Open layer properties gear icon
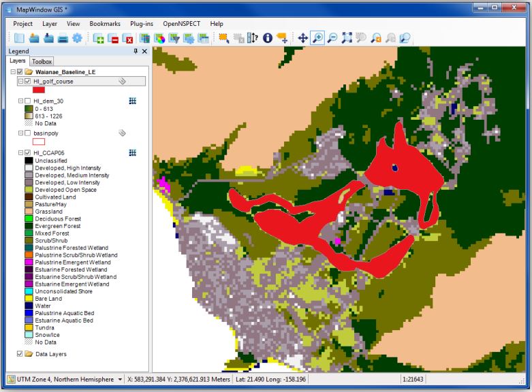Viewport: 532px width, 392px height. coord(189,38)
